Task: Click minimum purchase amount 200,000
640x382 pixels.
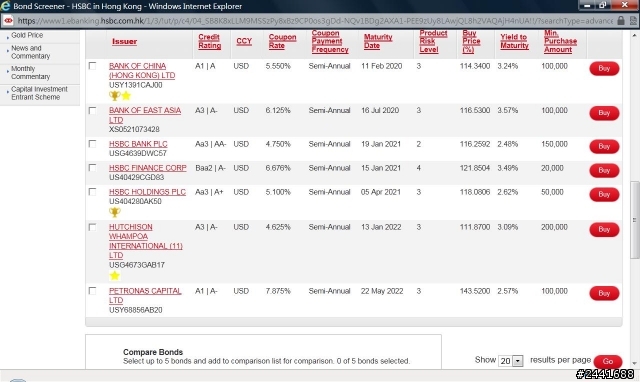Action: click(554, 227)
